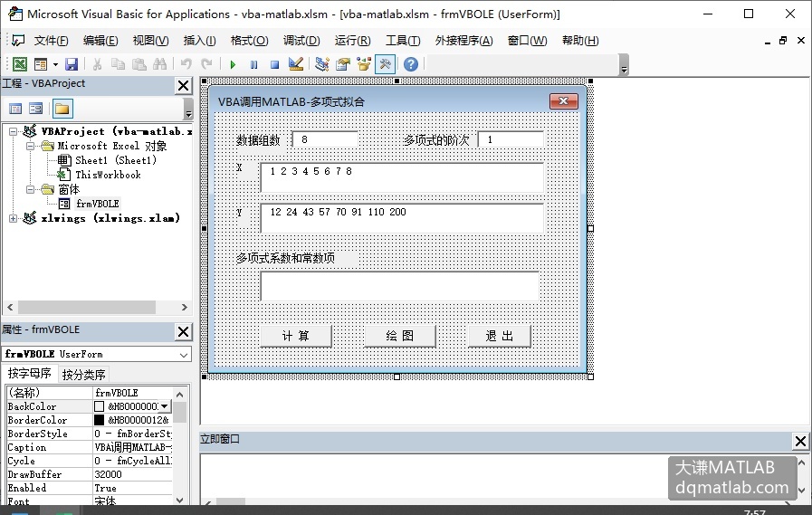Toggle Folders in project panel
The image size is (812, 515).
(x=62, y=109)
